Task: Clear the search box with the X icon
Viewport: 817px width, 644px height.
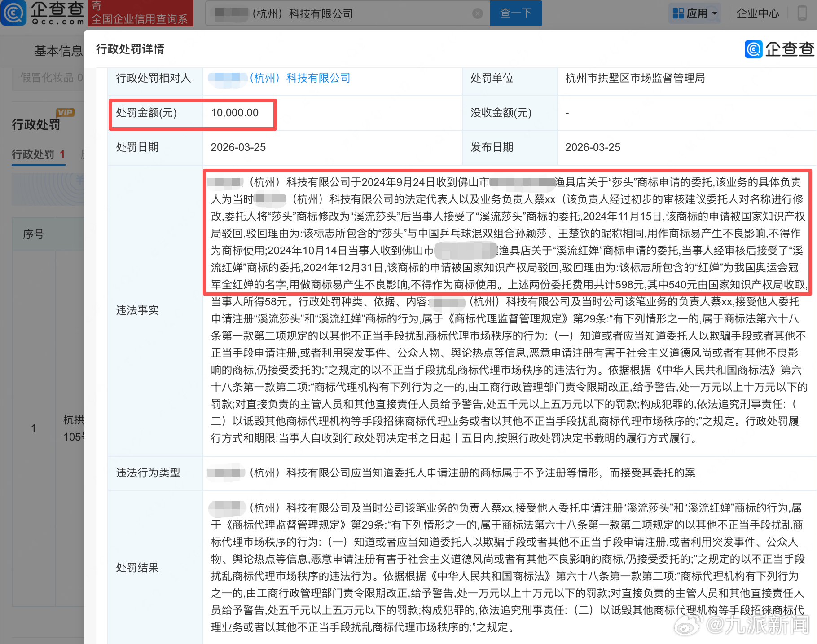Action: click(478, 13)
